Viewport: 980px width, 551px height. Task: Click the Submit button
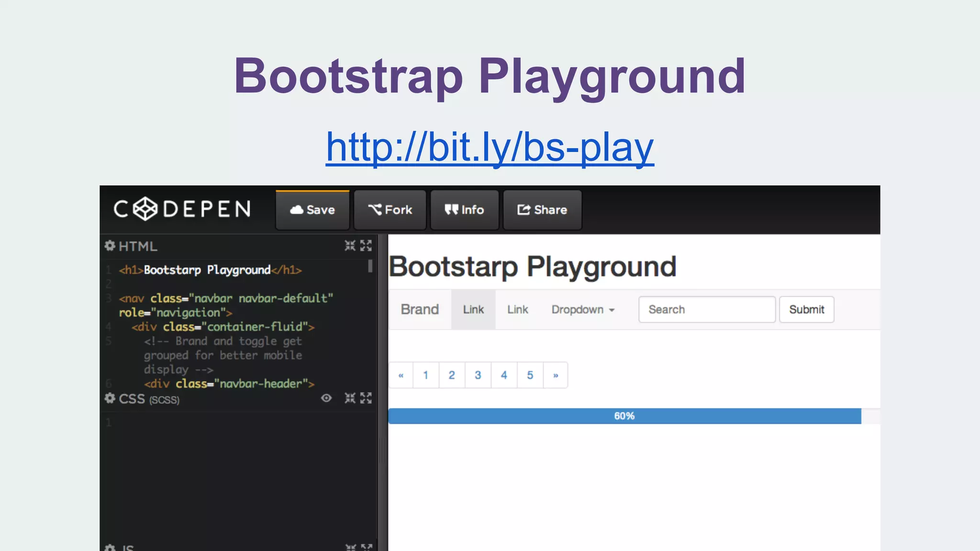point(807,309)
